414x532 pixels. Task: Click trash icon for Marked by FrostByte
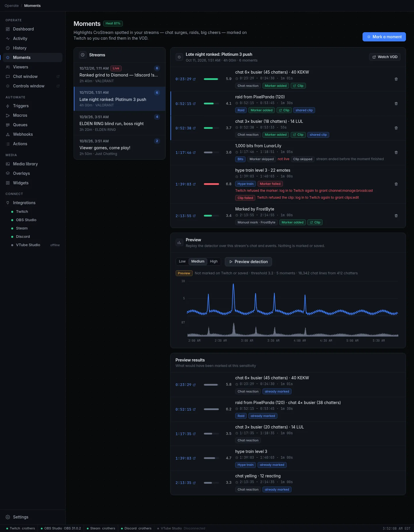point(396,216)
